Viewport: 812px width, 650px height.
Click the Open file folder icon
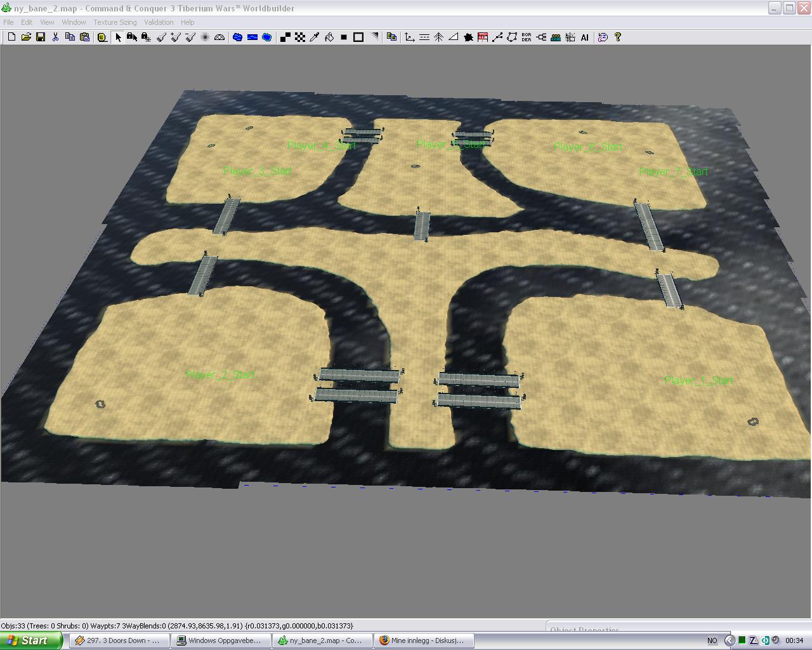[x=26, y=37]
